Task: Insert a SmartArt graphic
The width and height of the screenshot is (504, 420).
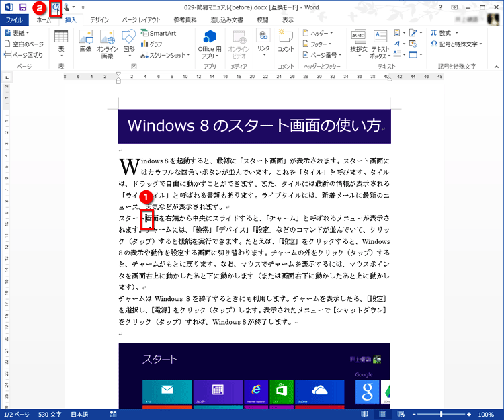Action: point(159,33)
